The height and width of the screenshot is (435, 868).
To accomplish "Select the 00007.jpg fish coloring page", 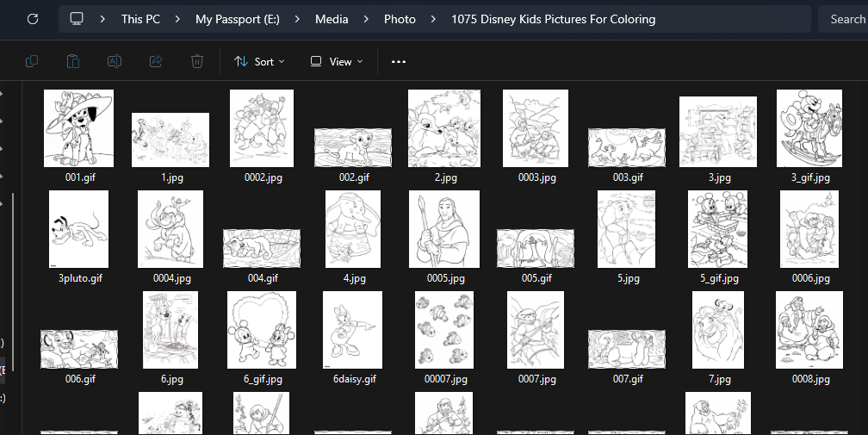I will coord(445,330).
